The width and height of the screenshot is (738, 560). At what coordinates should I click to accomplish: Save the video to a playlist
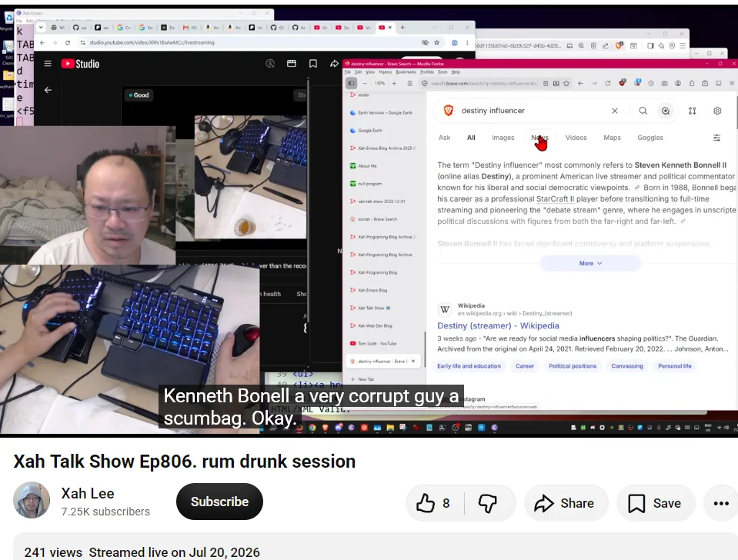pos(656,503)
